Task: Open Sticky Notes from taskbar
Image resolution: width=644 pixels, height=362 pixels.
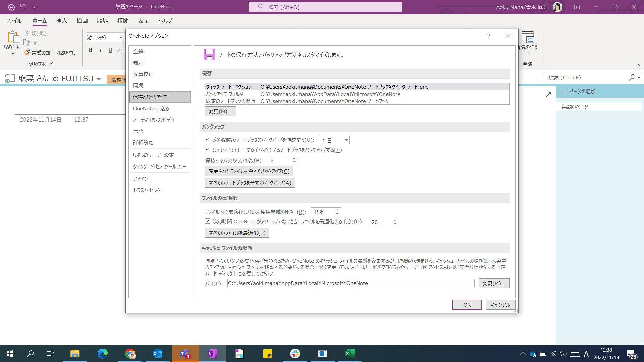Action: coord(267,354)
